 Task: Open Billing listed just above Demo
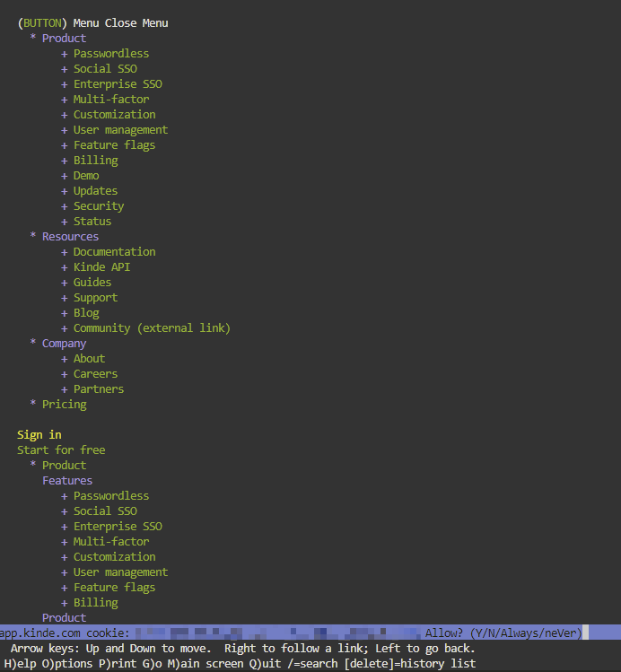click(95, 161)
